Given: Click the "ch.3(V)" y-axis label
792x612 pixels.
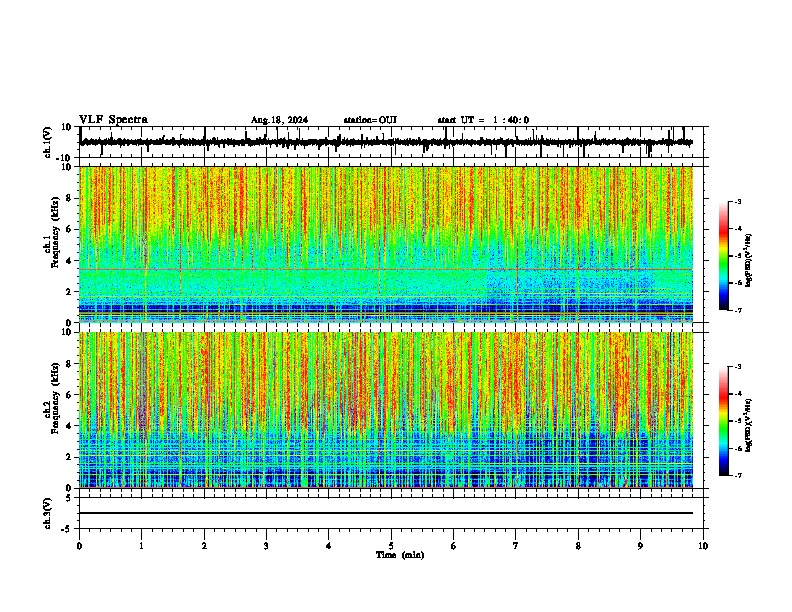Looking at the screenshot, I should (x=48, y=513).
